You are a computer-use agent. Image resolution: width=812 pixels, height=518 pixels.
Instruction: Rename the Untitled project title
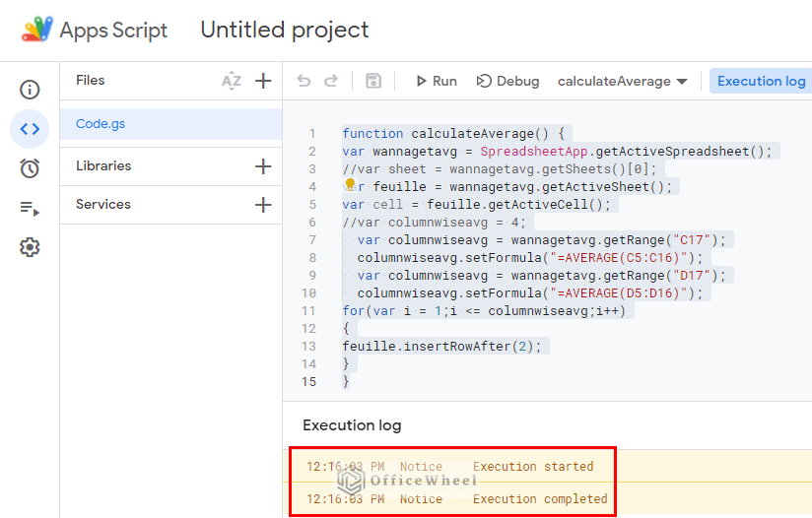click(284, 30)
